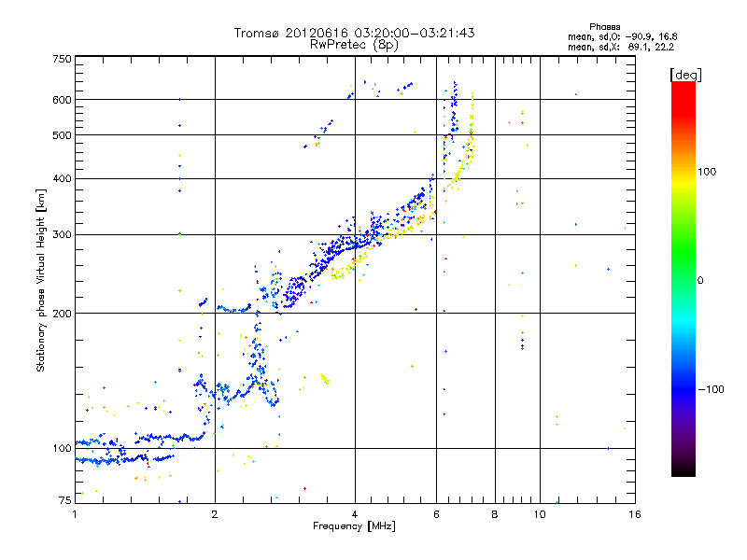The image size is (747, 560).
Task: Click the y-axis tick label '100'
Action: click(62, 449)
